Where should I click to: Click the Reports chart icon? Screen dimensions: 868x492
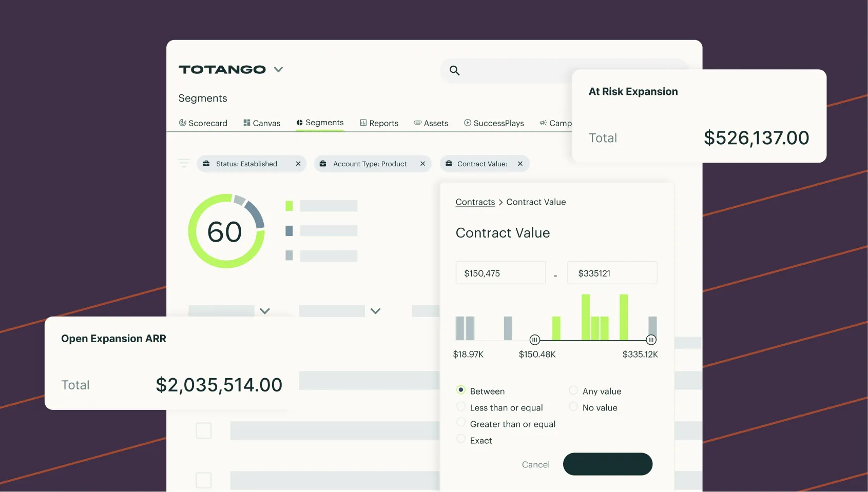tap(363, 123)
